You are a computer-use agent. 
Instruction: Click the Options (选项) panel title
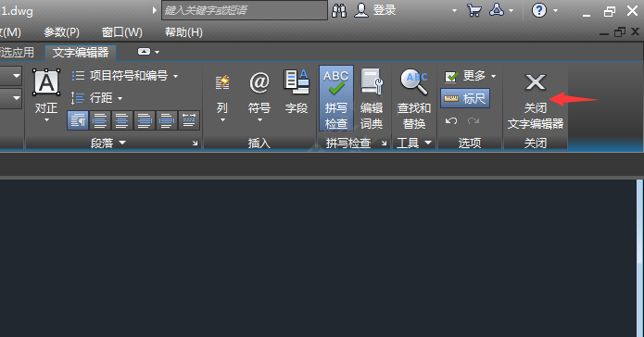470,144
